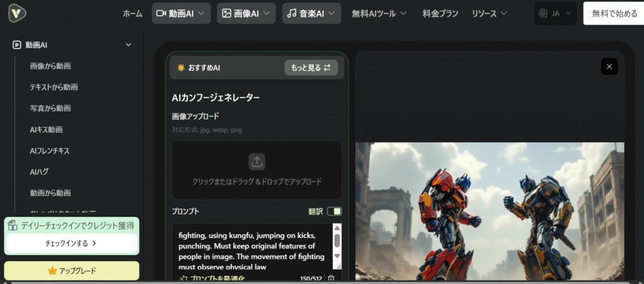Click the 無料で始める button
644x284 pixels.
[x=614, y=14]
